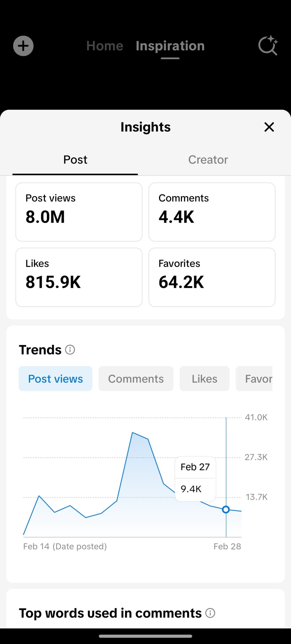The width and height of the screenshot is (291, 644).
Task: Close the Insights panel with the X icon
Action: point(269,127)
